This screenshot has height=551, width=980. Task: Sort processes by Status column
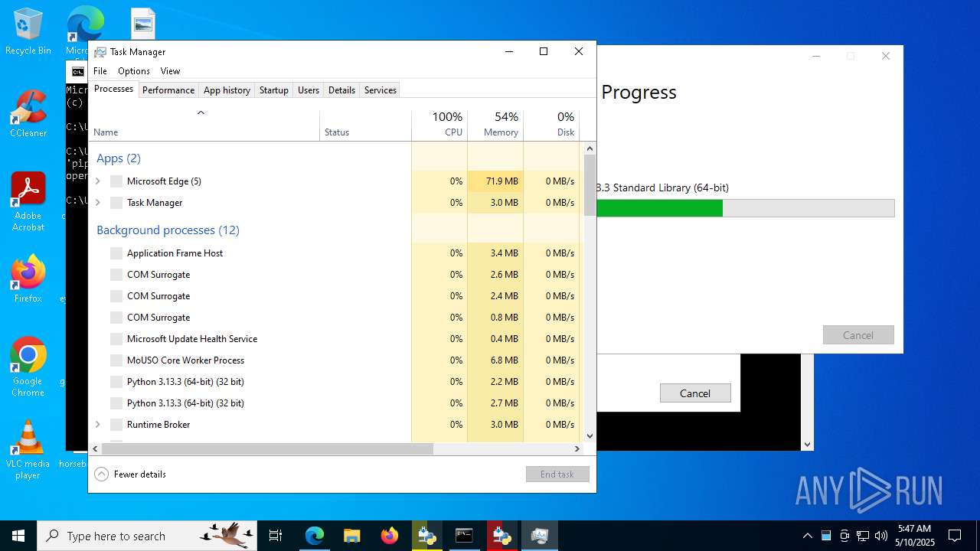pos(365,124)
